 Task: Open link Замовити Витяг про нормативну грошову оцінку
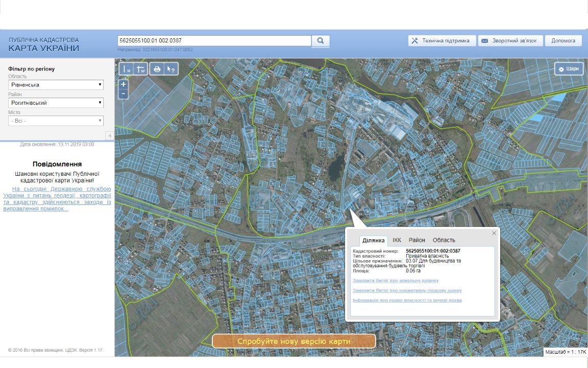tap(407, 290)
